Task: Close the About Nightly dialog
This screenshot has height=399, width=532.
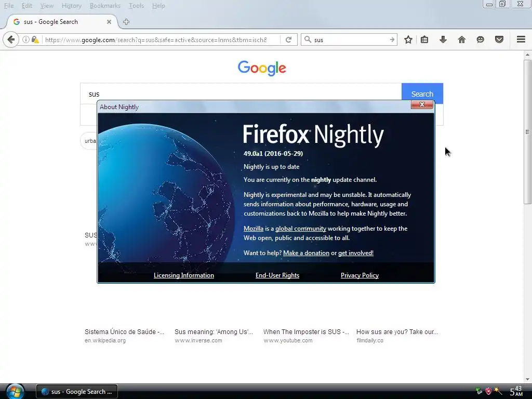Action: pos(422,104)
